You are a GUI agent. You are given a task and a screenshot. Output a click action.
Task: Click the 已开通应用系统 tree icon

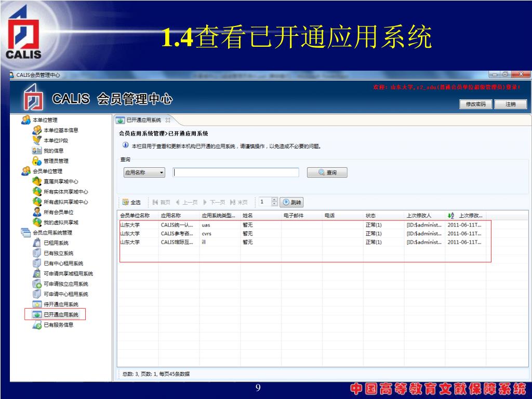tap(37, 314)
